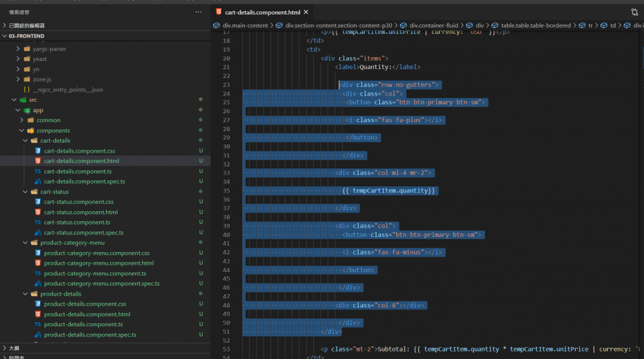
Task: Click the HTML5 icon on the editor tab
Action: tap(218, 11)
